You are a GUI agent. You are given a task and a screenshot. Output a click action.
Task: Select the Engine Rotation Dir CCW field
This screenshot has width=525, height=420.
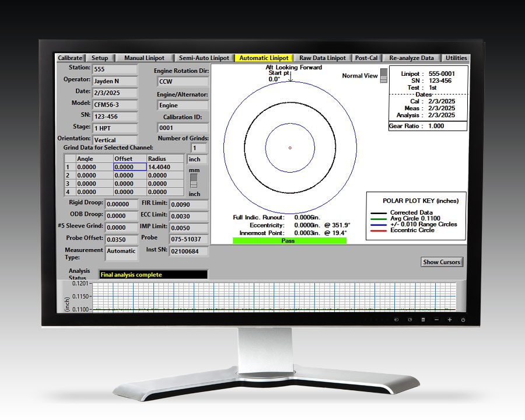182,82
